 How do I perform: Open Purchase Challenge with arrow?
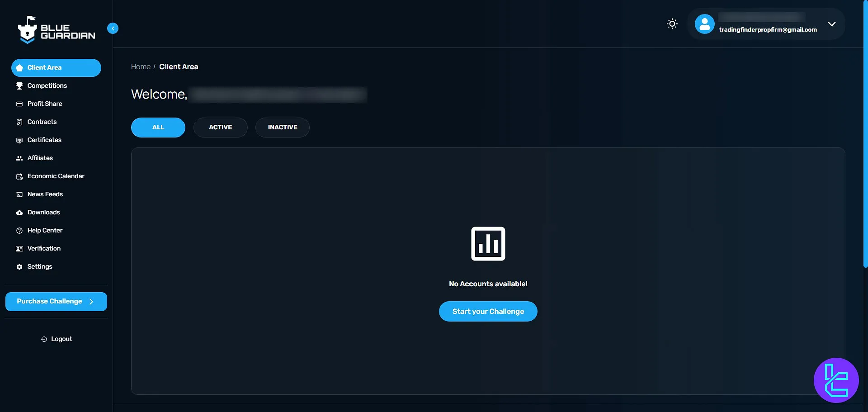[x=56, y=302]
